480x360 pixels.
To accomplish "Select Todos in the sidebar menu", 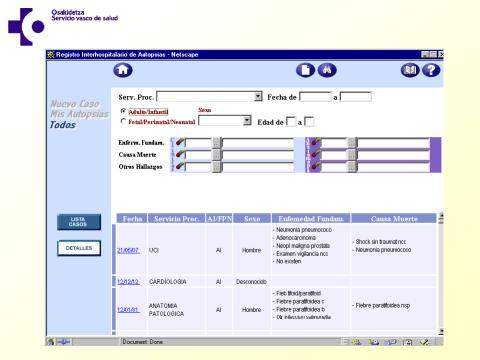I will (x=63, y=125).
